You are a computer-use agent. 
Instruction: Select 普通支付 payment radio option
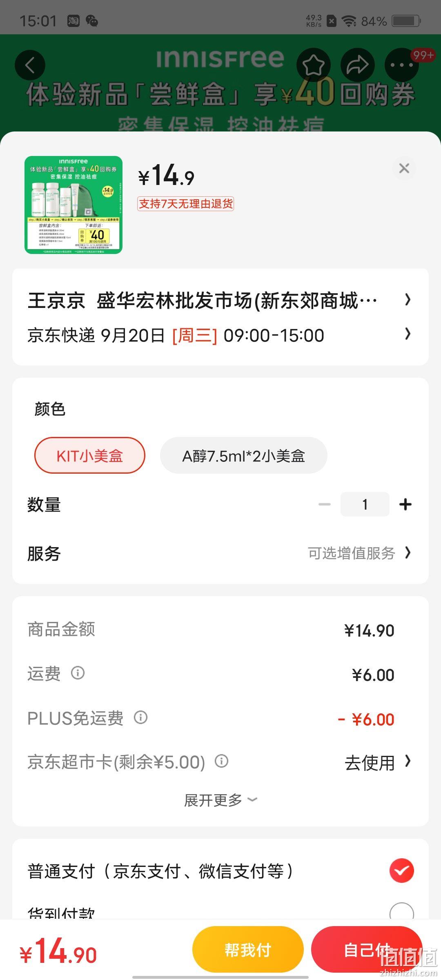click(402, 871)
